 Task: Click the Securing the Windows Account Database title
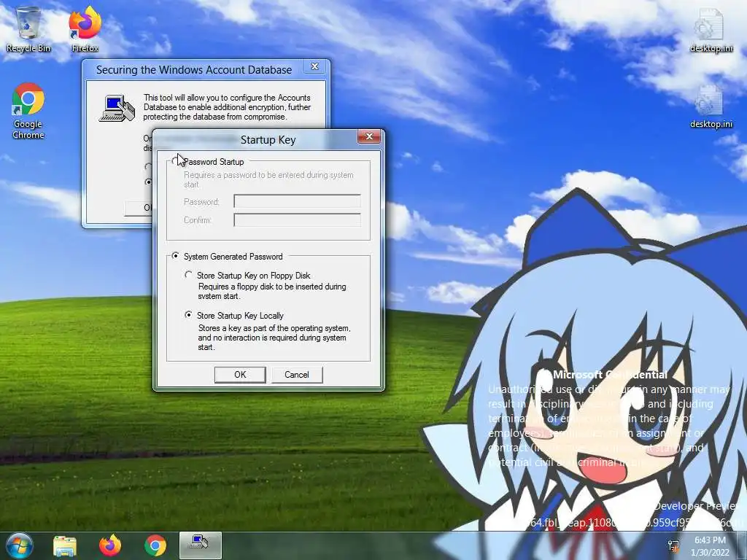click(194, 70)
